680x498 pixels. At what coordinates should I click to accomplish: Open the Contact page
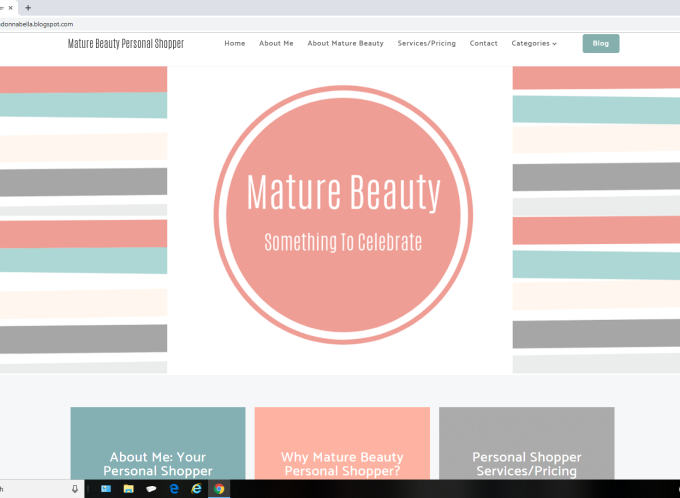point(484,43)
